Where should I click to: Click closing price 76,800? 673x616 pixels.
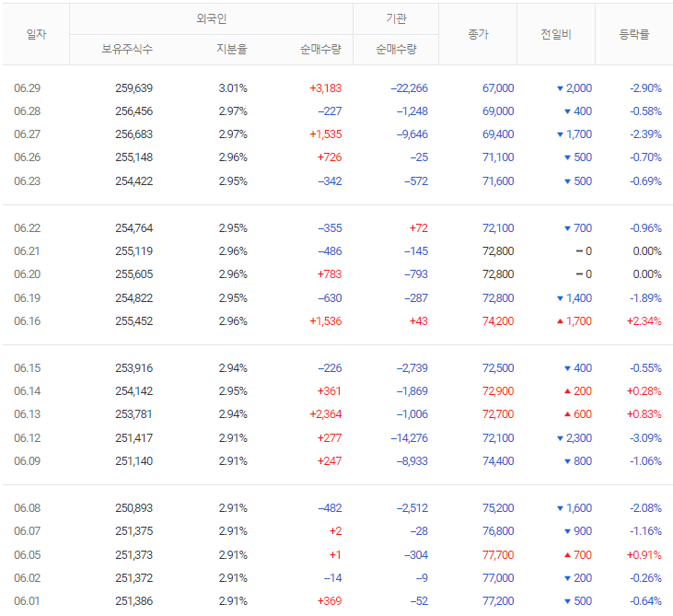tap(498, 531)
